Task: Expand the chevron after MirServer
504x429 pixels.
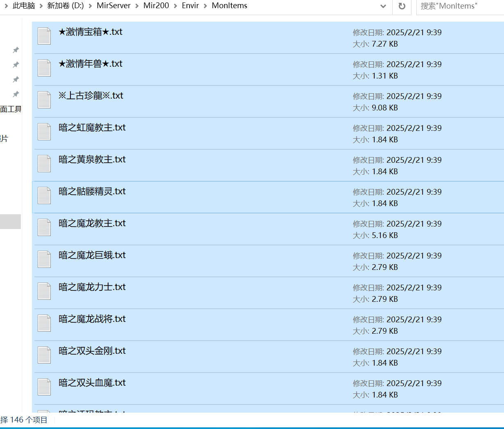Action: tap(137, 6)
